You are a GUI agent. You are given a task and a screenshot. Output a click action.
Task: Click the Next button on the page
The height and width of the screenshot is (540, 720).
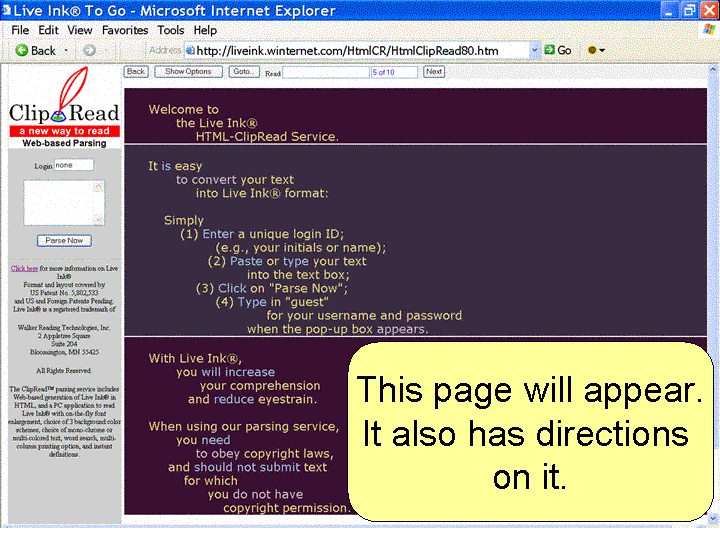pyautogui.click(x=434, y=72)
